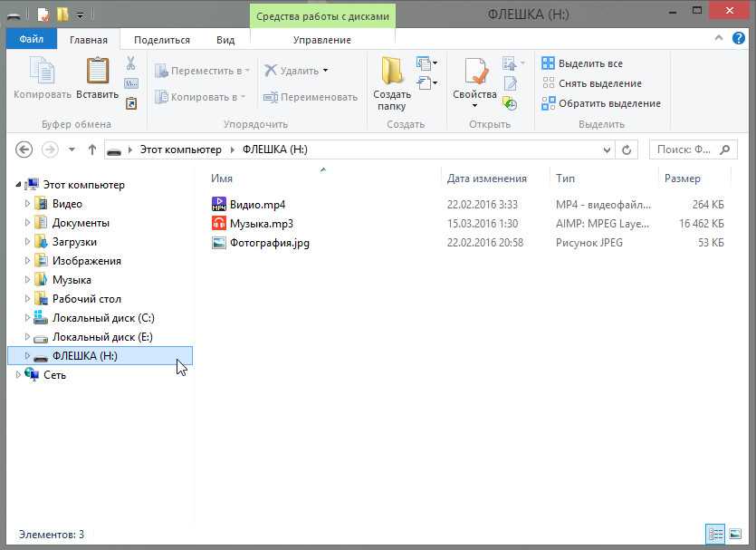Click Обратить выделение

click(601, 103)
